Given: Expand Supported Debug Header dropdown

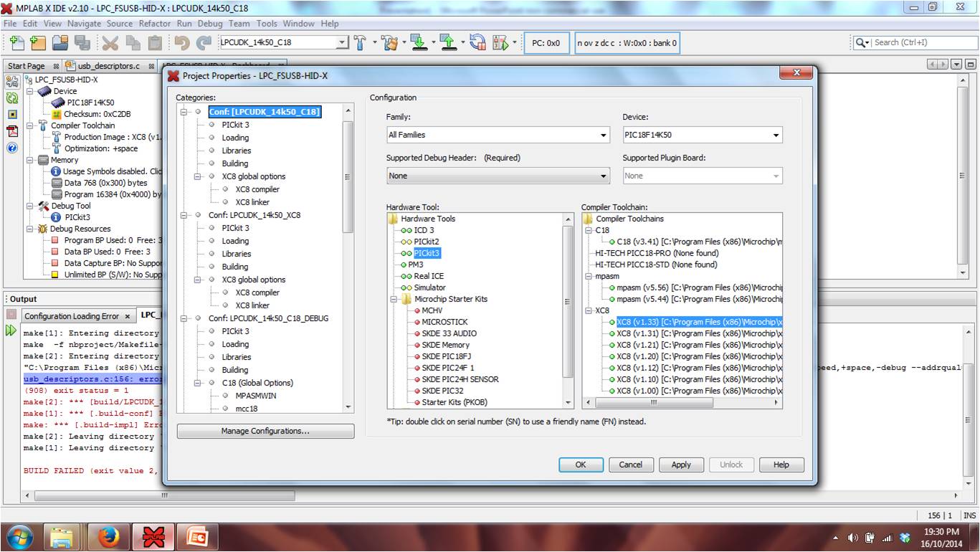Looking at the screenshot, I should tap(498, 176).
